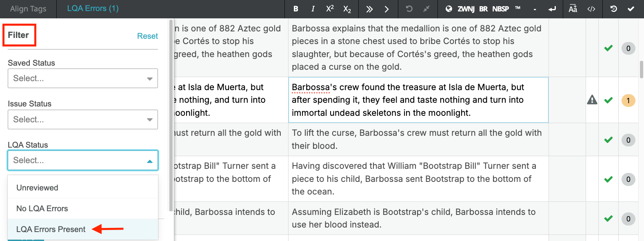Click the 'Assuming Elizabeth is Bootstrap's child' cell
644x241 pixels.
pyautogui.click(x=418, y=218)
